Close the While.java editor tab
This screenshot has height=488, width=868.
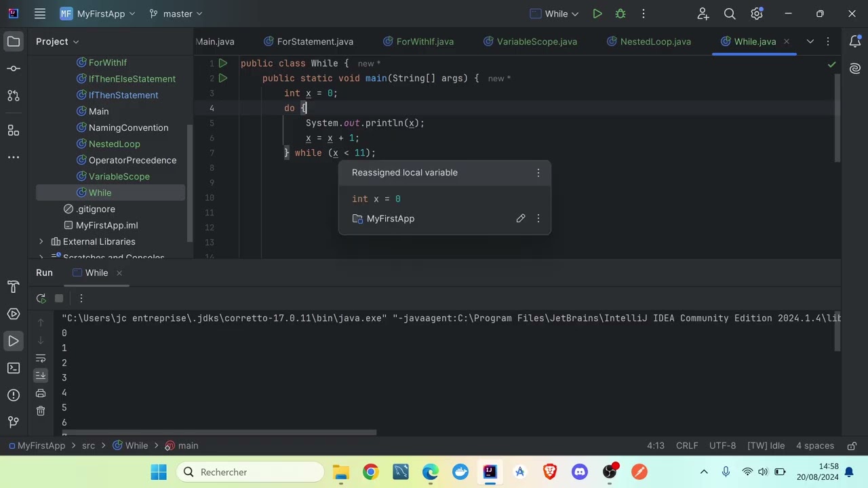tap(787, 41)
